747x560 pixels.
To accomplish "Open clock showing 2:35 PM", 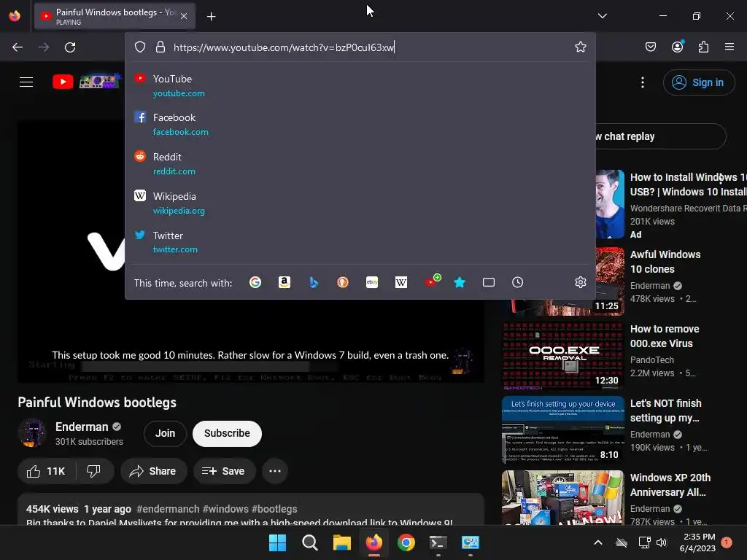I will tap(697, 542).
